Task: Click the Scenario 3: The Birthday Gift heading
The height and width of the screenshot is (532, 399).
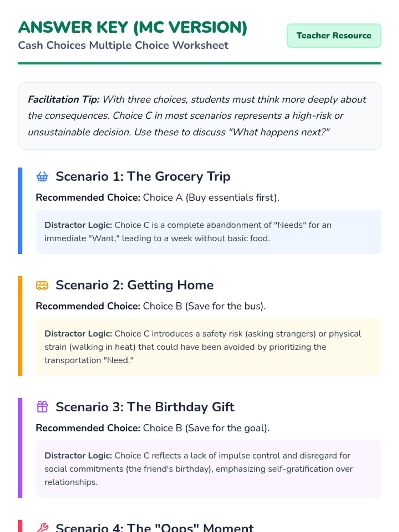Action: (145, 407)
